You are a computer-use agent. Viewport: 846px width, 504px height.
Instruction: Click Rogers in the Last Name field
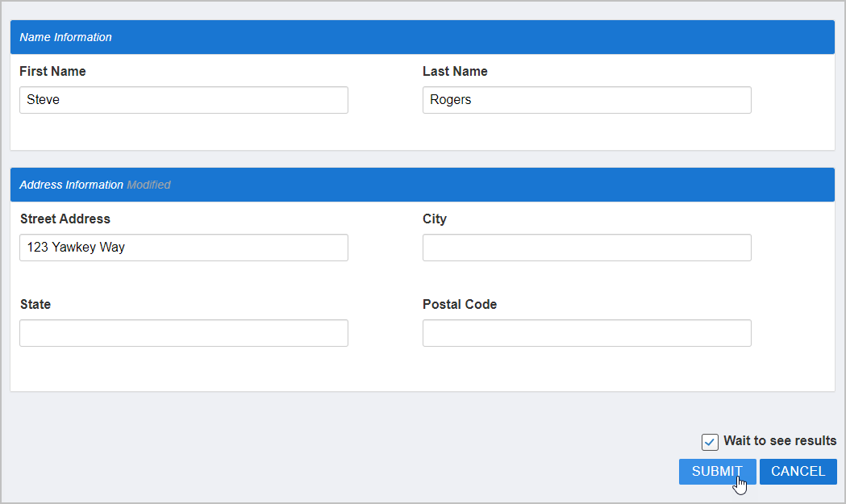(451, 99)
